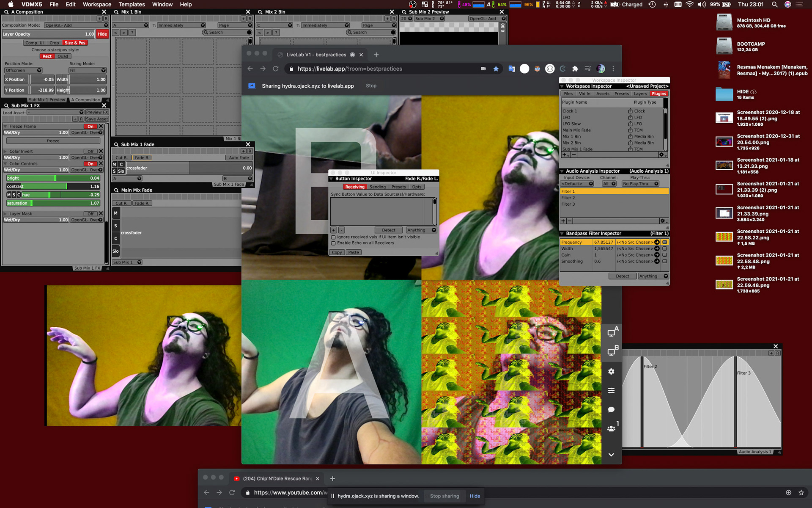
Task: Switch to Layers tab in Workspace Inspector
Action: [x=640, y=94]
